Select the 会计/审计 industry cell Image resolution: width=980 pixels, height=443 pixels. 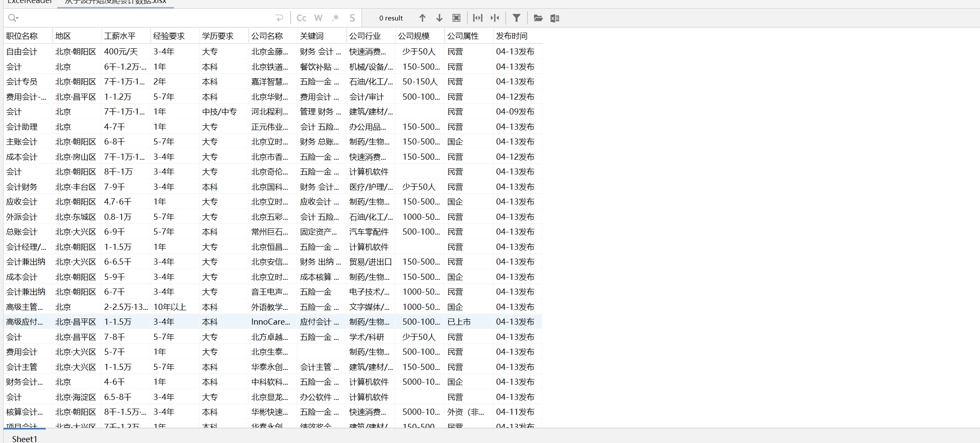(x=371, y=97)
